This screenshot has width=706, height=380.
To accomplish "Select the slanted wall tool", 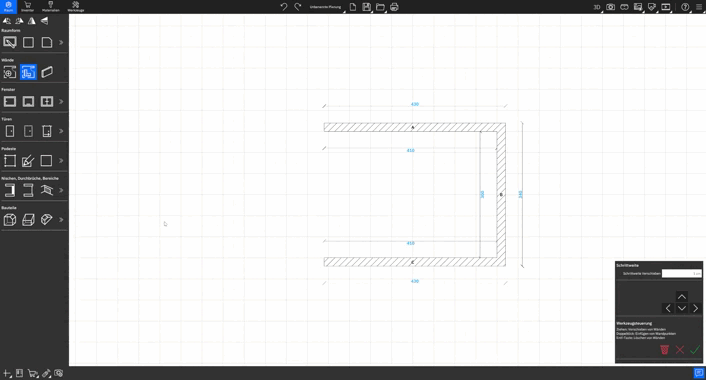I will click(47, 72).
